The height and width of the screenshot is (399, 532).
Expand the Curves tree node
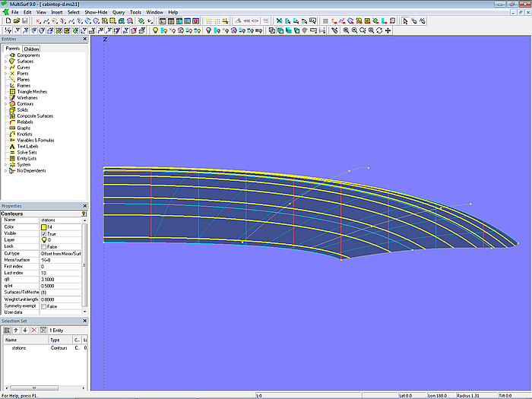pos(5,68)
